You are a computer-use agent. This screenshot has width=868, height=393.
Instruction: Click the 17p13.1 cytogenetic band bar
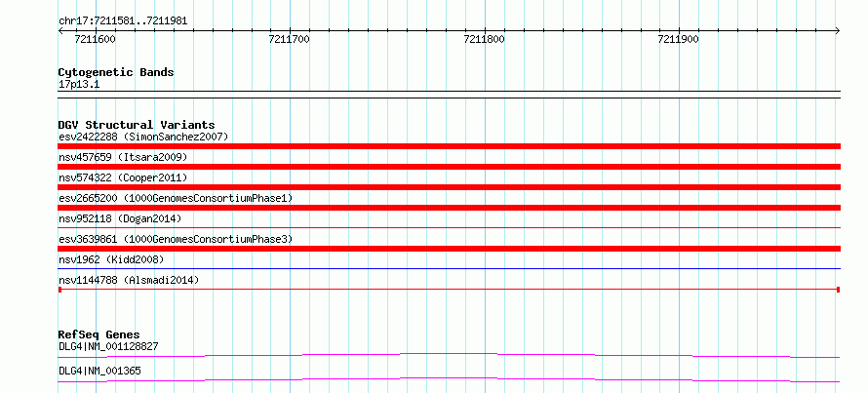pos(450,94)
